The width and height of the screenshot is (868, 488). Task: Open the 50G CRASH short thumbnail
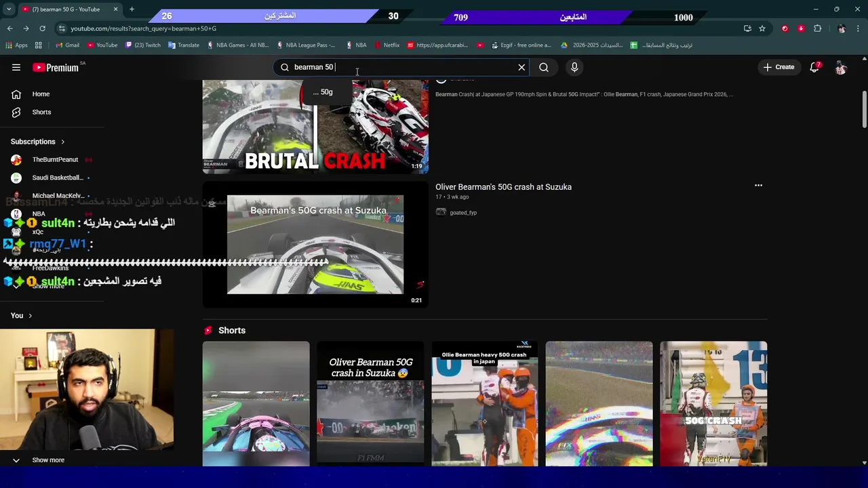click(713, 403)
